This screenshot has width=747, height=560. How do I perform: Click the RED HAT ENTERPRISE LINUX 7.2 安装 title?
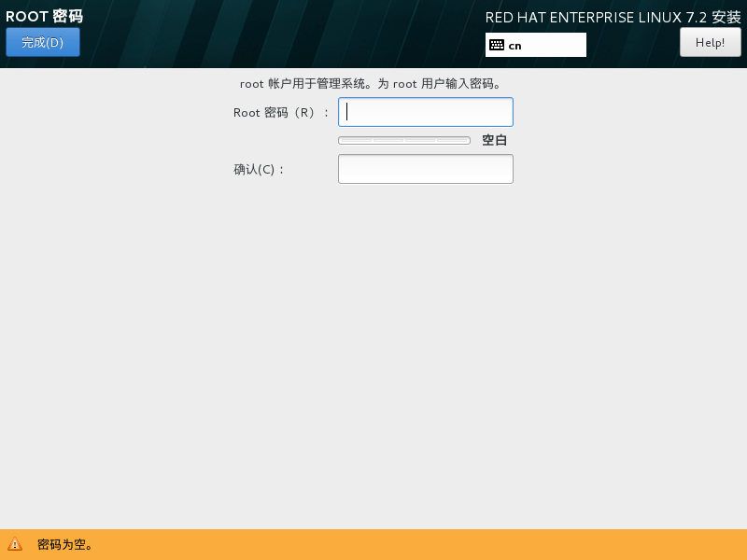pos(613,18)
